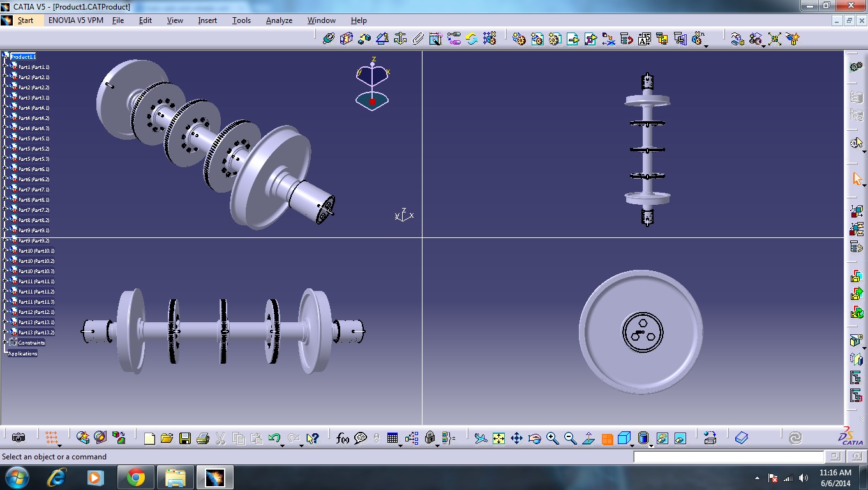This screenshot has height=490, width=868.
Task: Click the system clock showing 11:16 AM
Action: (x=835, y=473)
